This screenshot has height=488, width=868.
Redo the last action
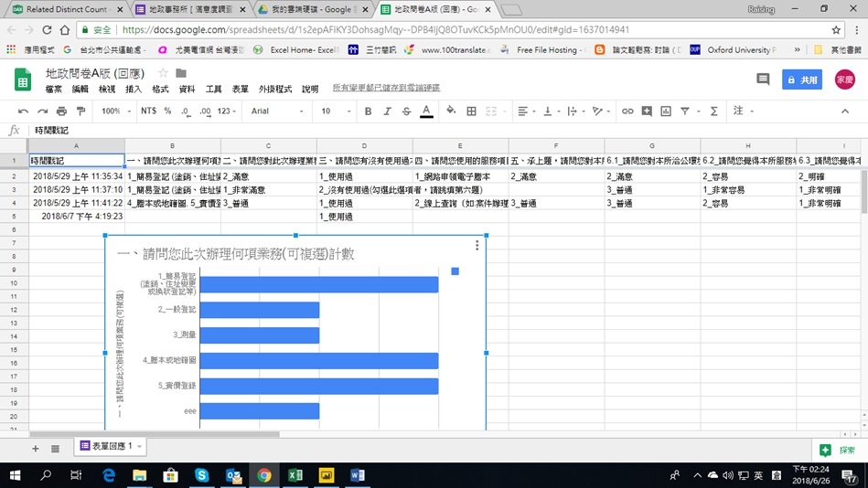pyautogui.click(x=43, y=111)
